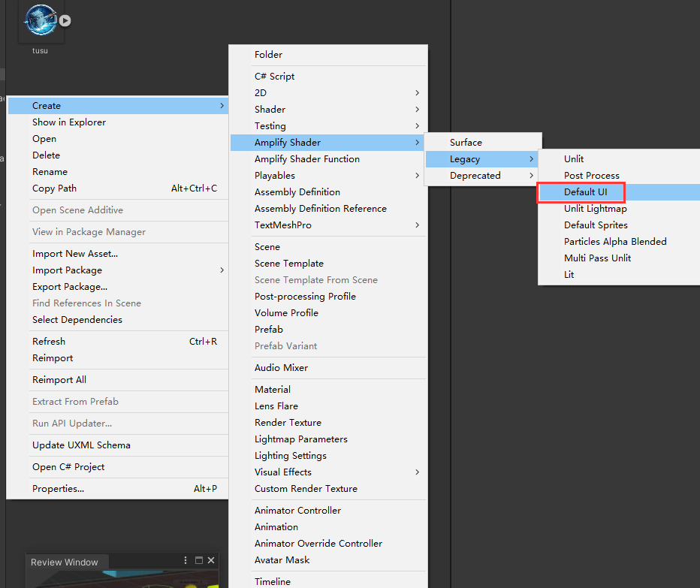Screen dimensions: 700x588
Task: Click the play button on tusu asset
Action: coord(65,20)
